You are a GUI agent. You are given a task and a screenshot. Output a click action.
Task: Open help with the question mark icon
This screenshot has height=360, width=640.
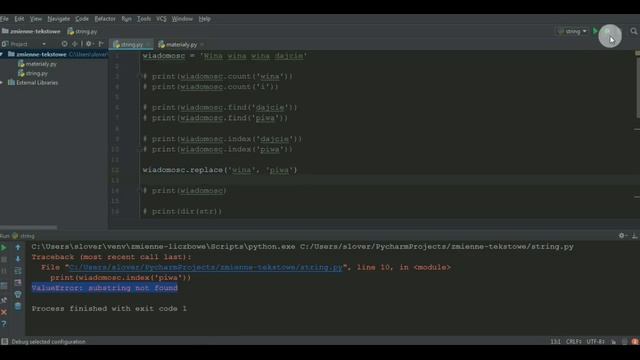pos(4,324)
